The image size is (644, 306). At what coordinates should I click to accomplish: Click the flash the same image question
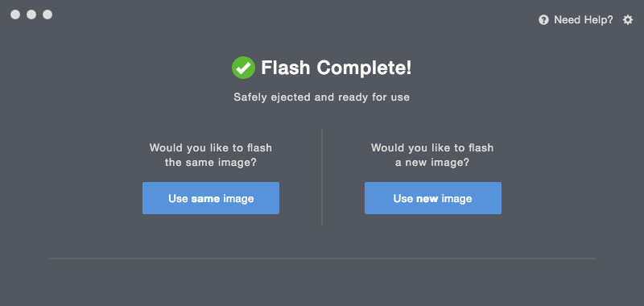pyautogui.click(x=211, y=155)
